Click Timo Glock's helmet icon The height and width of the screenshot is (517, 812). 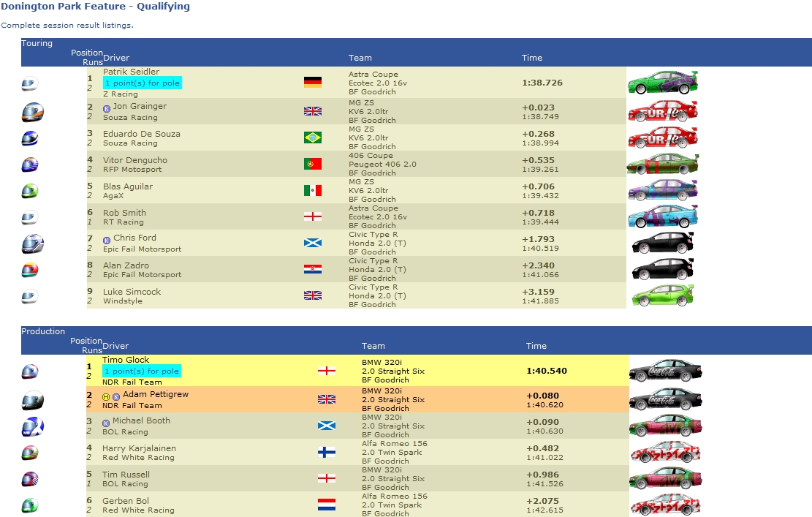[29, 371]
